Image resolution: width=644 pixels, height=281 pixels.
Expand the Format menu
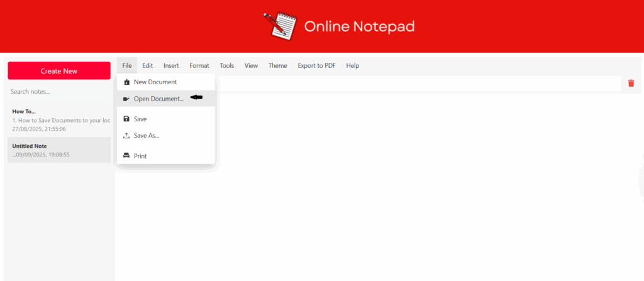click(199, 65)
